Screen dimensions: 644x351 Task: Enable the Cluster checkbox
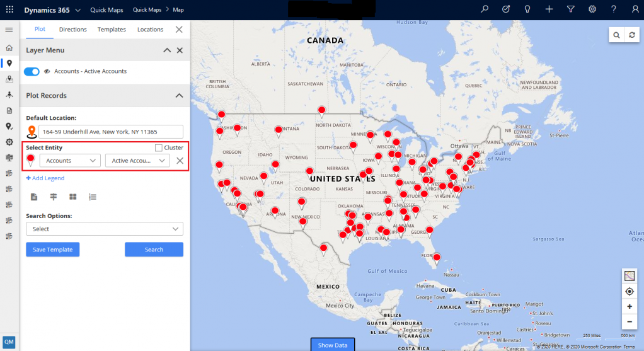159,148
